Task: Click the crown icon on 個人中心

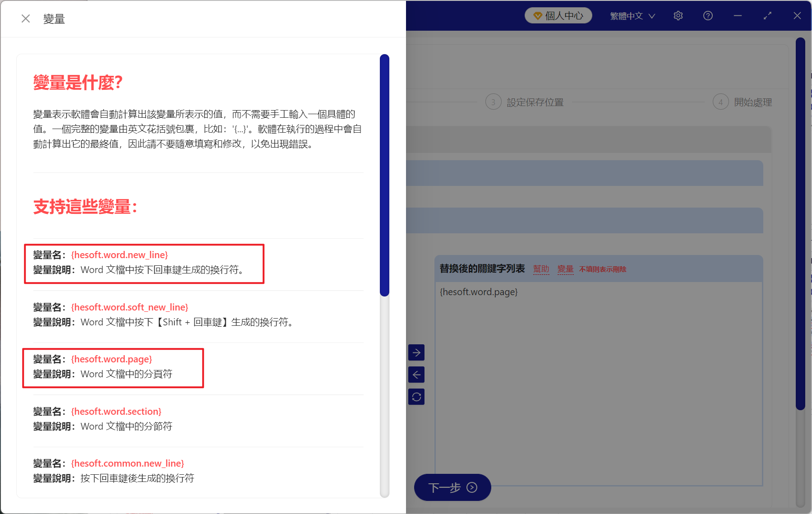Action: [537, 15]
